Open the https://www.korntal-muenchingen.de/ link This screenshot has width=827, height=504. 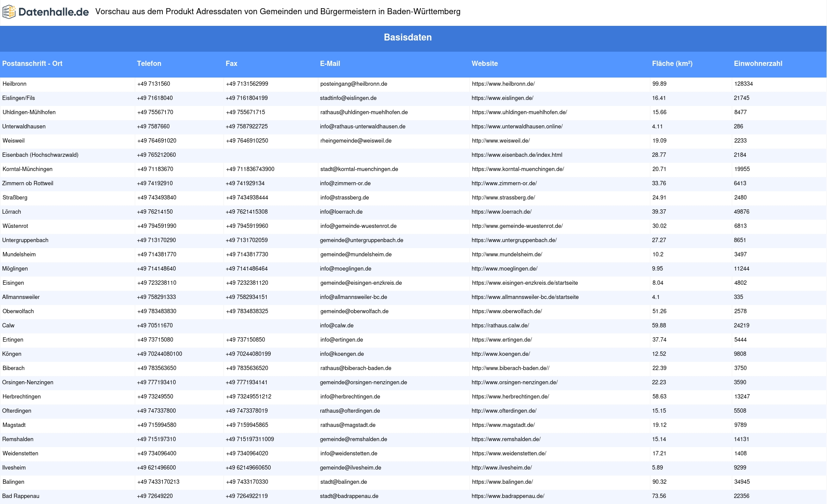[518, 169]
